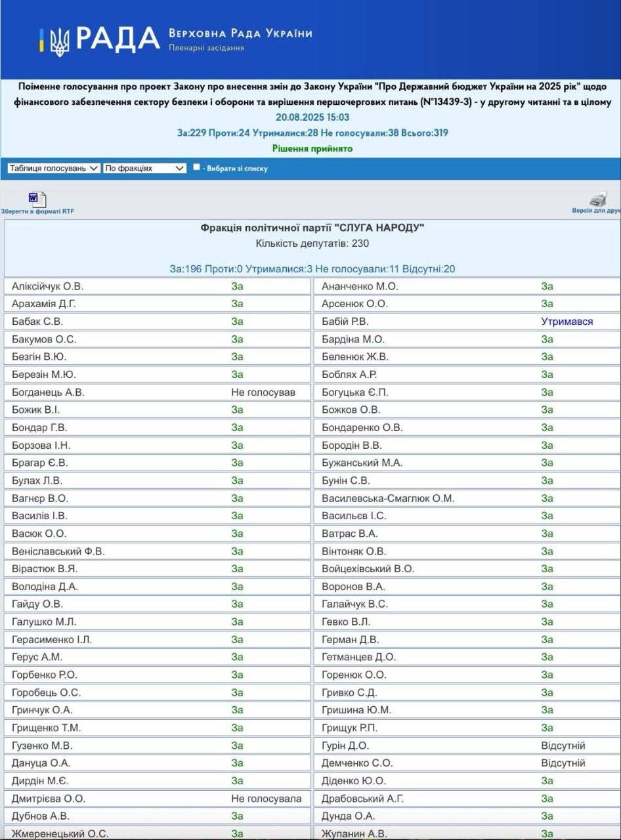Click 'Відсутній' status next to Гурін Д.О.
Viewport: 621px width, 840px height.
(563, 745)
